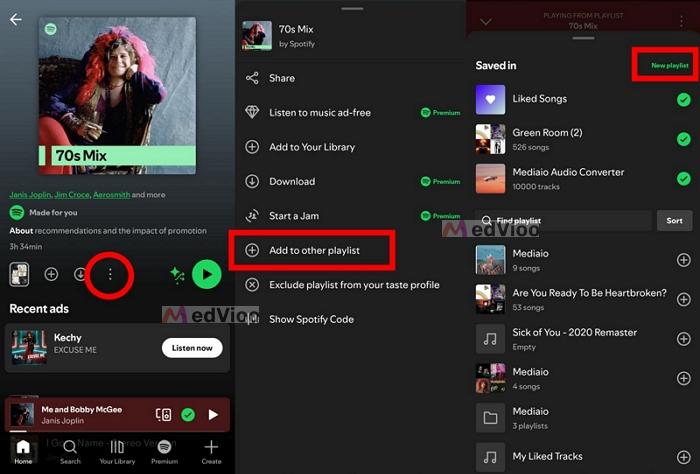
Task: Open the Premium tab
Action: coord(164,452)
